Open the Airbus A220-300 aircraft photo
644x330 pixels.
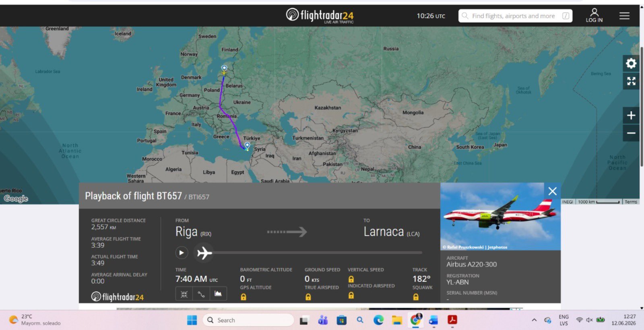click(500, 217)
